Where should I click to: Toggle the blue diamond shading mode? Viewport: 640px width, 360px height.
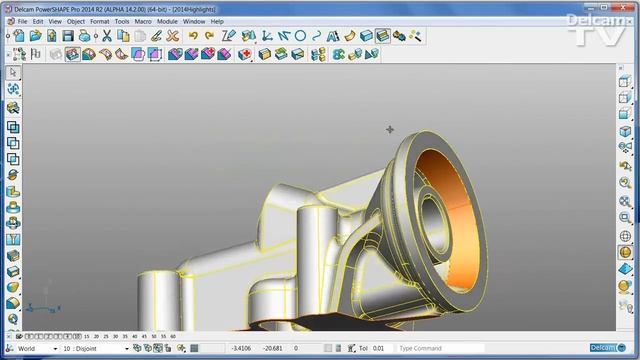tap(625, 269)
